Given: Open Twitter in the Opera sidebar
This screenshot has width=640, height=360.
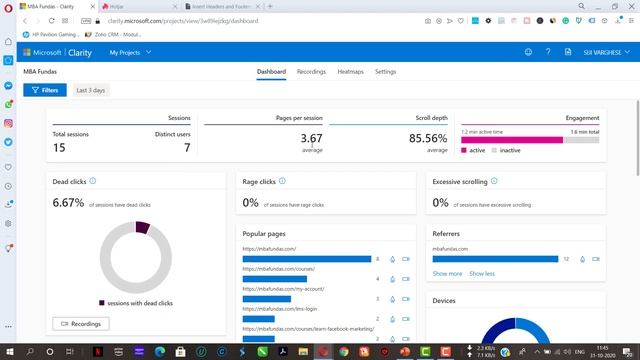Looking at the screenshot, I should [8, 142].
